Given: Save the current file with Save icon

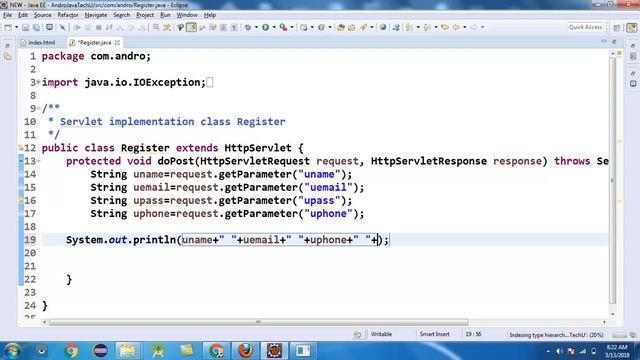Looking at the screenshot, I should coord(25,27).
